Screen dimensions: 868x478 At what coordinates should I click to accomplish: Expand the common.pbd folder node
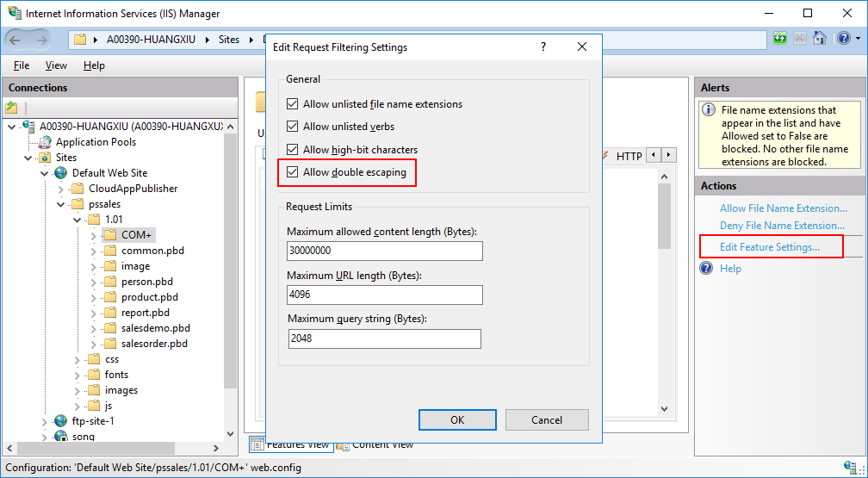pos(95,251)
